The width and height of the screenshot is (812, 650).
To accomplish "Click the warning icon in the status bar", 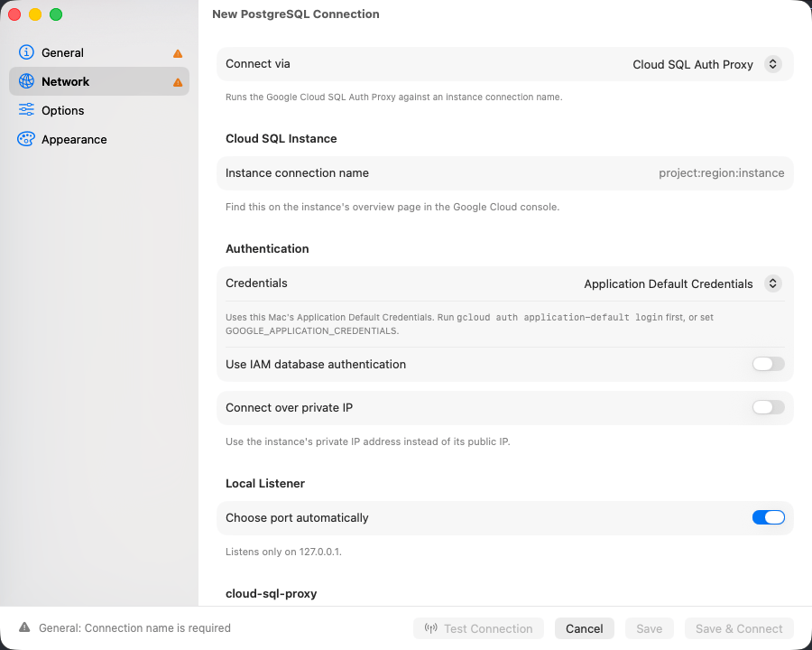I will click(x=24, y=627).
